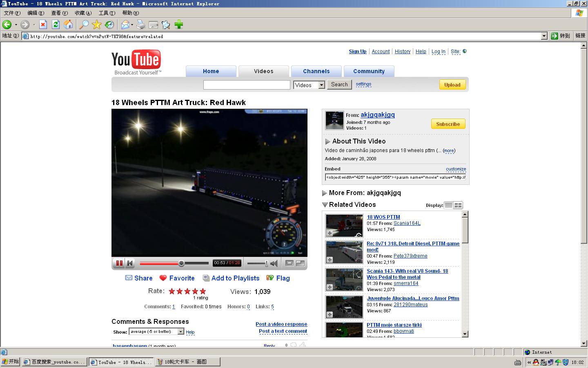The image size is (588, 368).
Task: Pause the video with the player button
Action: coord(119,263)
